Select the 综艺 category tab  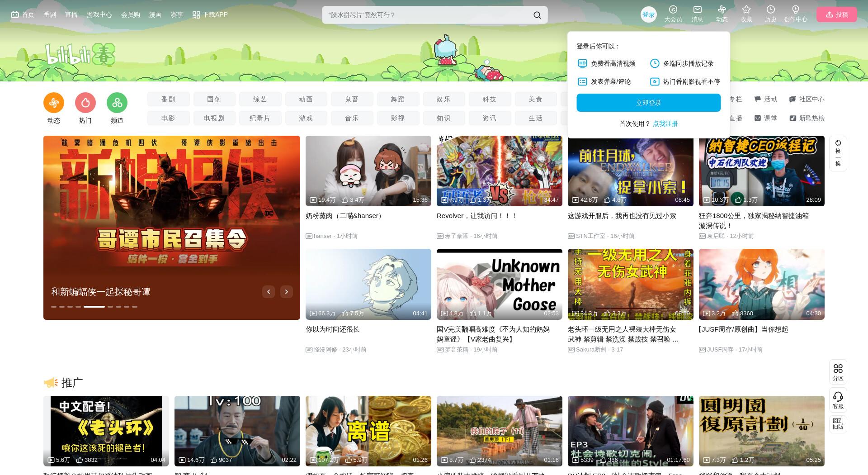260,99
